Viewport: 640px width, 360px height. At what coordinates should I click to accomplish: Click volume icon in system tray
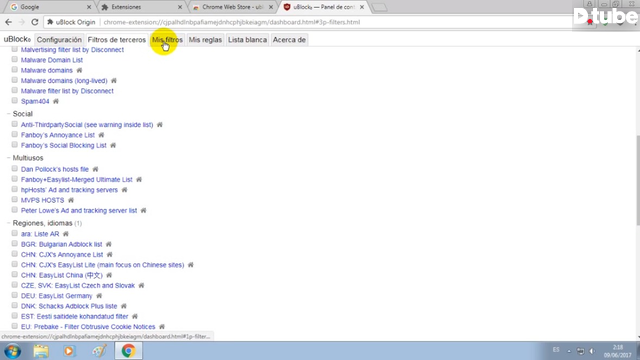pyautogui.click(x=592, y=351)
